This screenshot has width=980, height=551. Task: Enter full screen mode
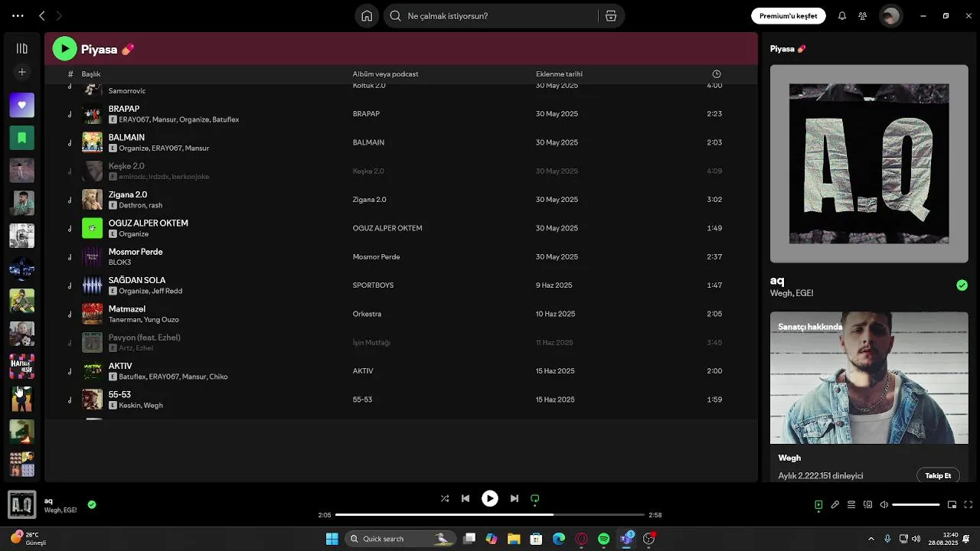[x=969, y=505]
